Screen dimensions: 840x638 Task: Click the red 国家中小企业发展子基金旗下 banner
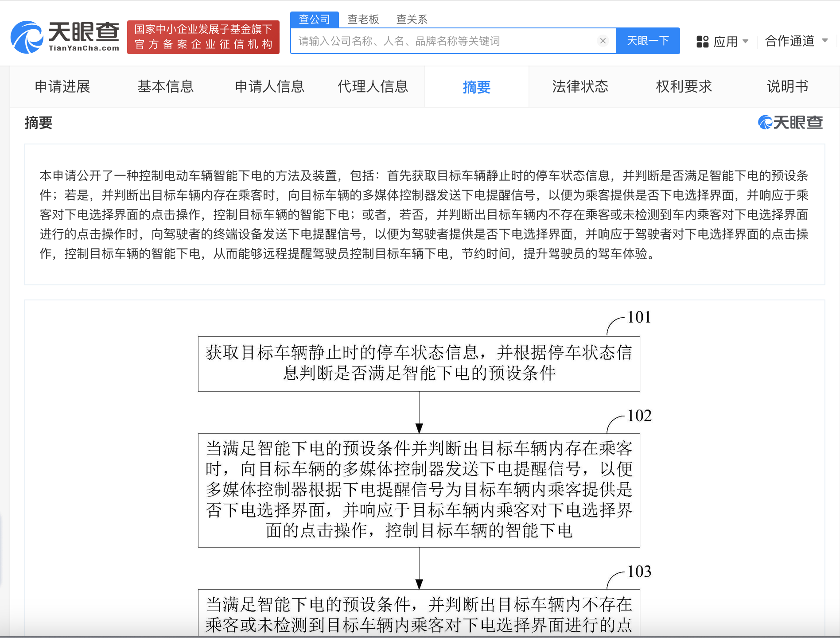point(203,37)
